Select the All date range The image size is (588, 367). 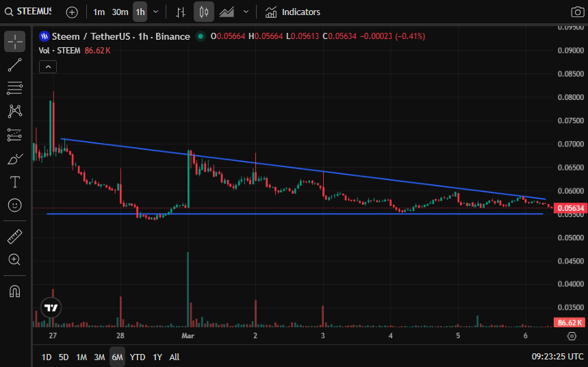(x=175, y=357)
